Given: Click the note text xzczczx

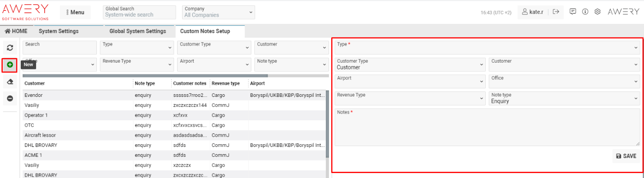Looking at the screenshot, I should 182,165.
